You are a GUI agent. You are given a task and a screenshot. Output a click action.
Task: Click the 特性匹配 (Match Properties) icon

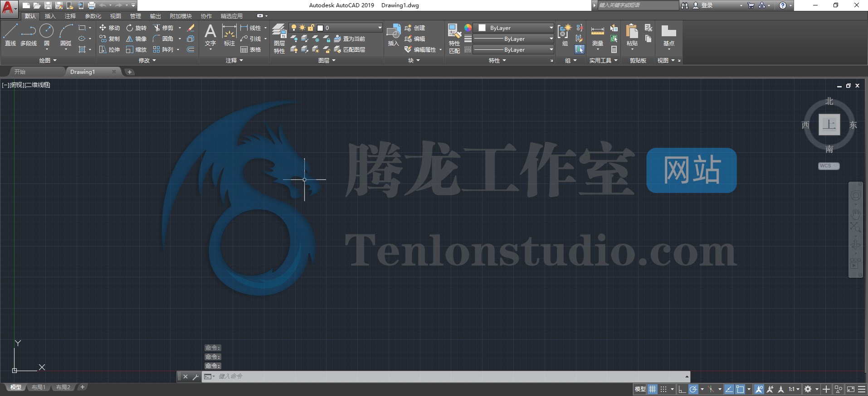454,39
